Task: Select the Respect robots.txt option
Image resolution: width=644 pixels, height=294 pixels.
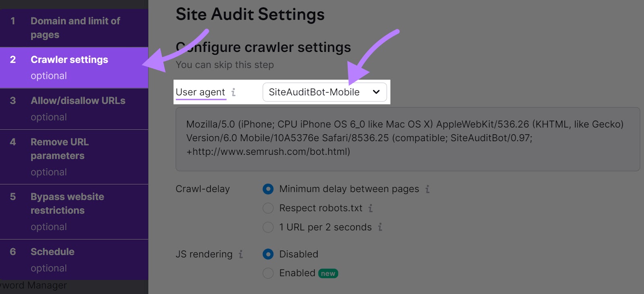Action: coord(268,208)
